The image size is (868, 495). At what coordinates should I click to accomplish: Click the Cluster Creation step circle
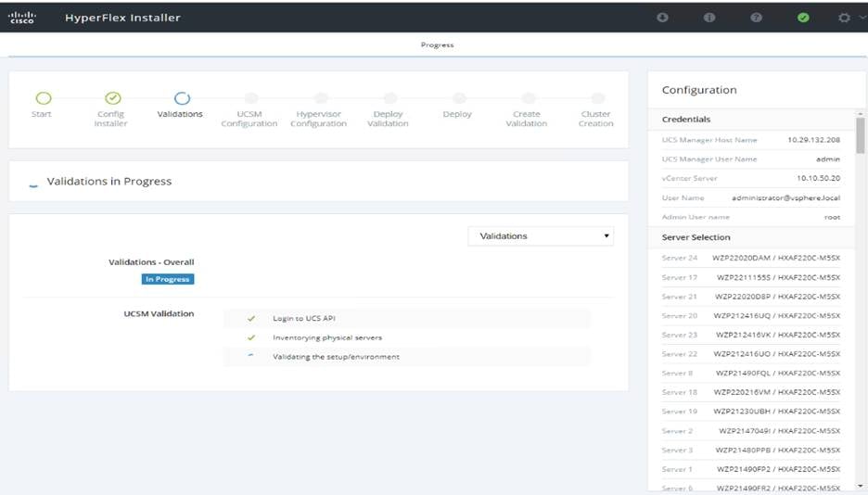598,98
